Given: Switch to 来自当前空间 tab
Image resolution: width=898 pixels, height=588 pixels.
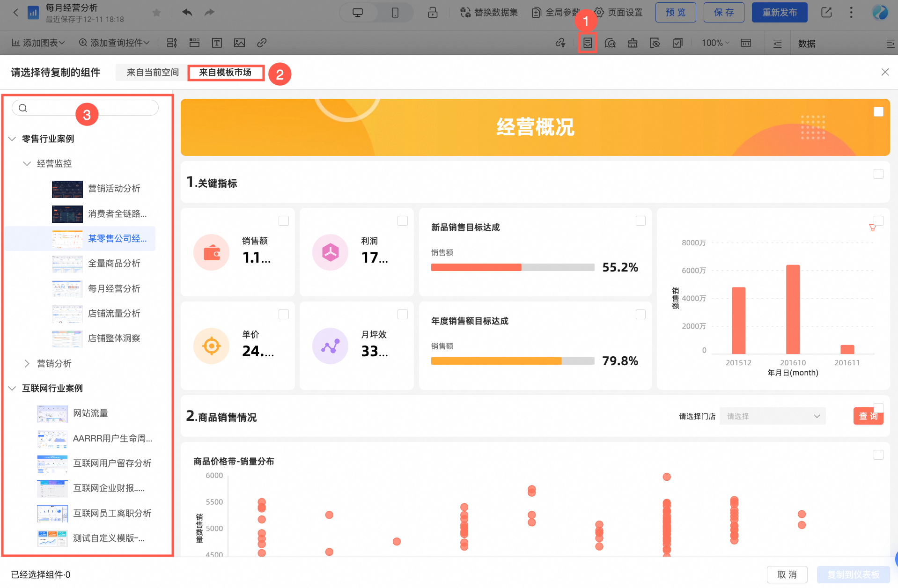Looking at the screenshot, I should coord(153,73).
